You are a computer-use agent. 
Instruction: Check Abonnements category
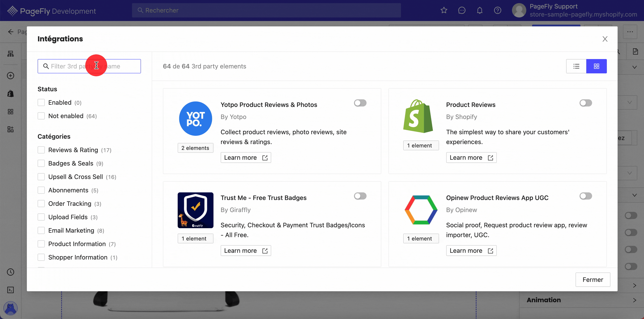[x=41, y=190]
